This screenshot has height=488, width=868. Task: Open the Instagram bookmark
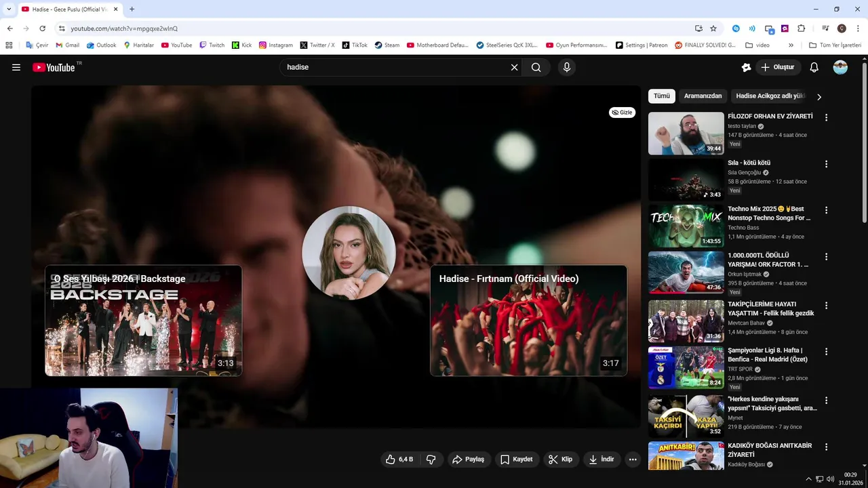tap(276, 45)
